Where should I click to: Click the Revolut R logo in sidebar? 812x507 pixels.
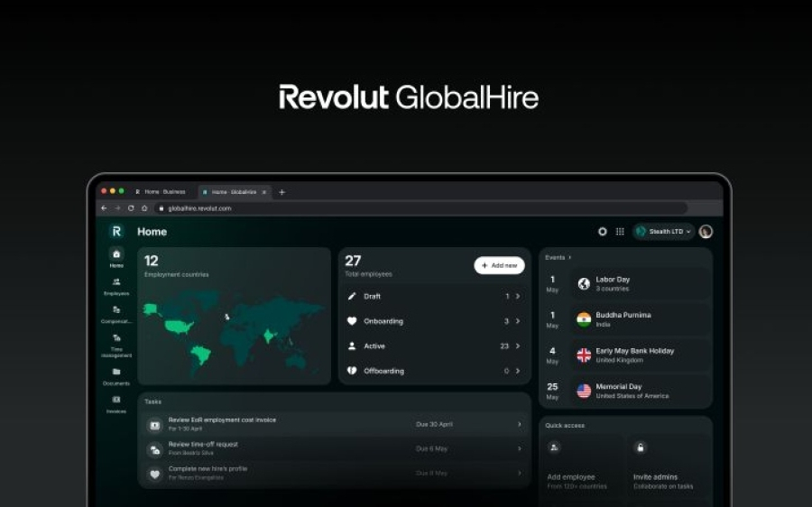pyautogui.click(x=116, y=232)
